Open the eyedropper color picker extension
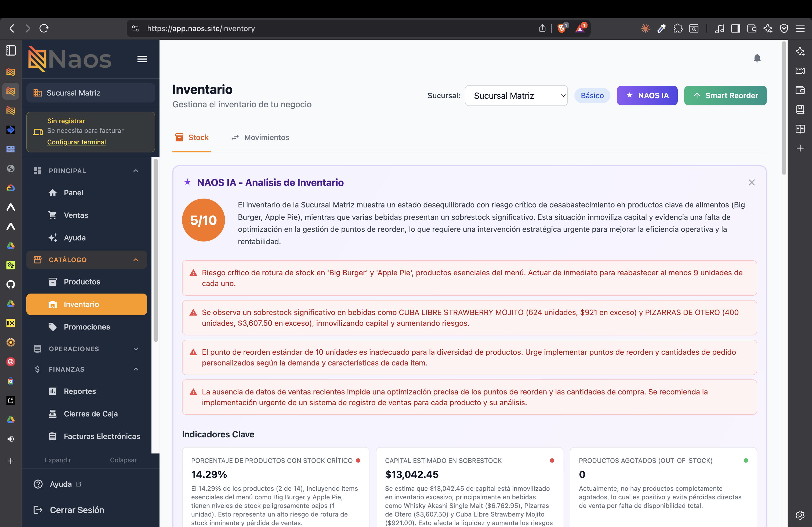 point(662,28)
